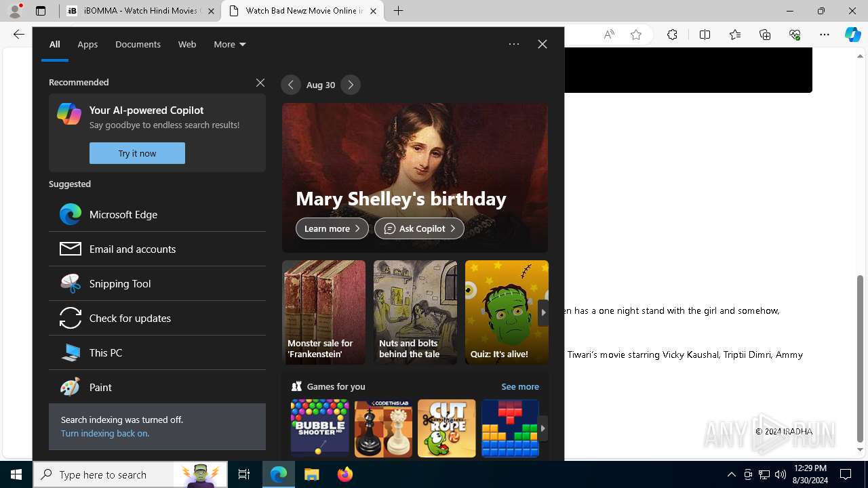The width and height of the screenshot is (868, 488).
Task: Open Microsoft Edge from suggested list
Action: pos(157,214)
